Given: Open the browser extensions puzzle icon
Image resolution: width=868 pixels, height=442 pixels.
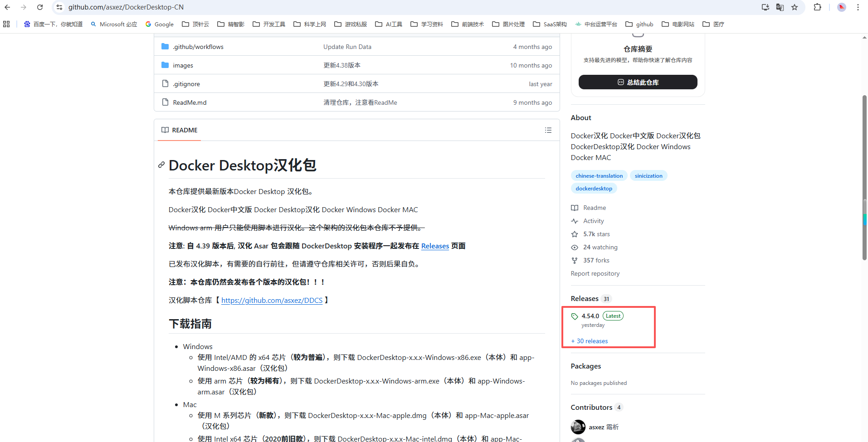Looking at the screenshot, I should [817, 7].
